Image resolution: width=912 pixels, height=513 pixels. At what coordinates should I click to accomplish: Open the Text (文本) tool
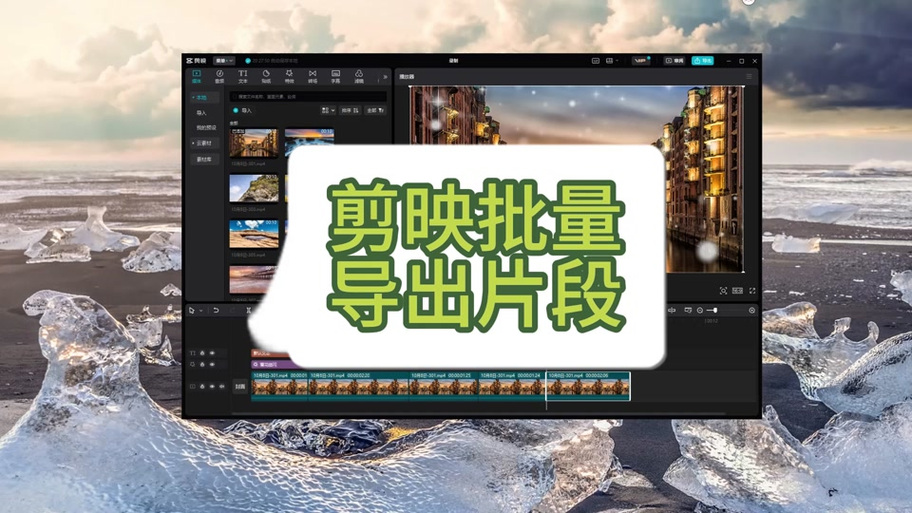(x=243, y=76)
